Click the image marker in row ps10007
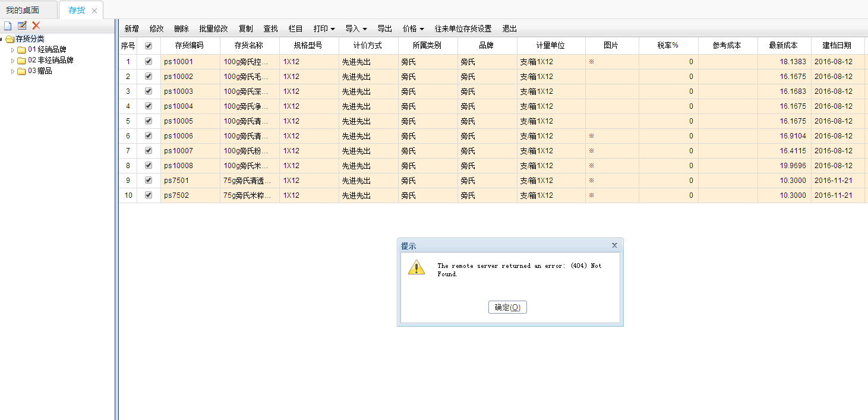The height and width of the screenshot is (420, 868). (591, 150)
